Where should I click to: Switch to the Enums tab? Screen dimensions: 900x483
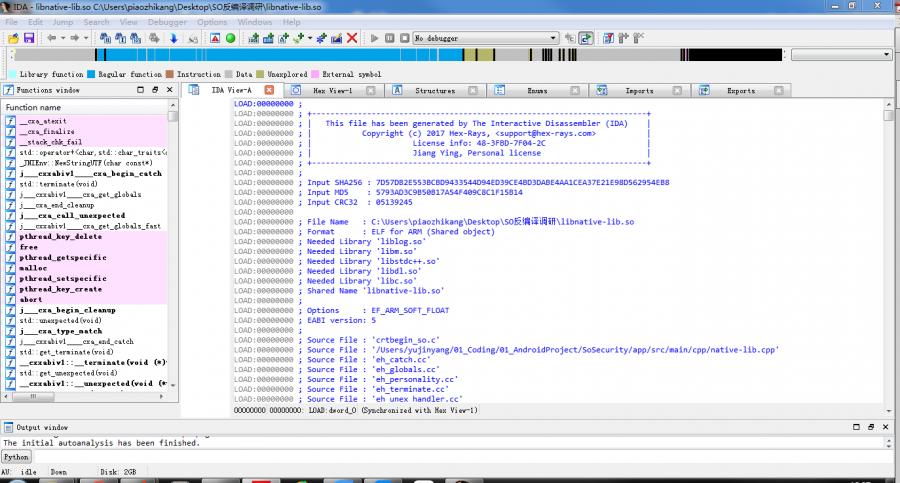pyautogui.click(x=537, y=90)
